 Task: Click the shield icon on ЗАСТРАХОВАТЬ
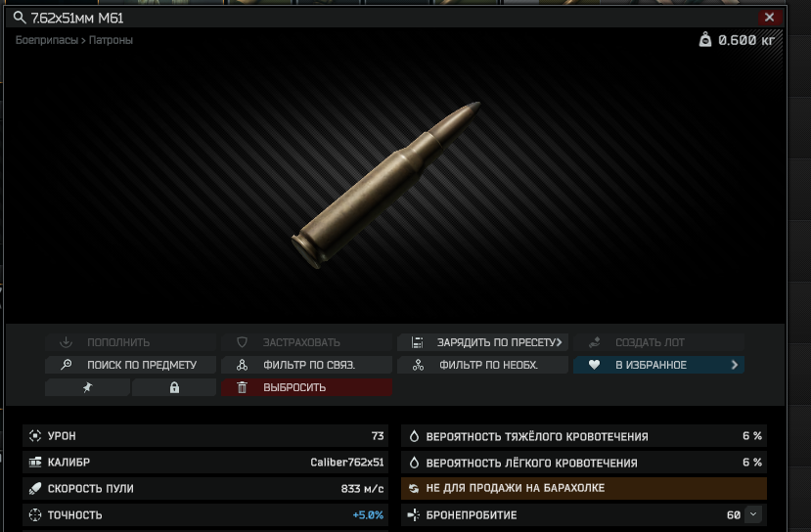click(242, 342)
